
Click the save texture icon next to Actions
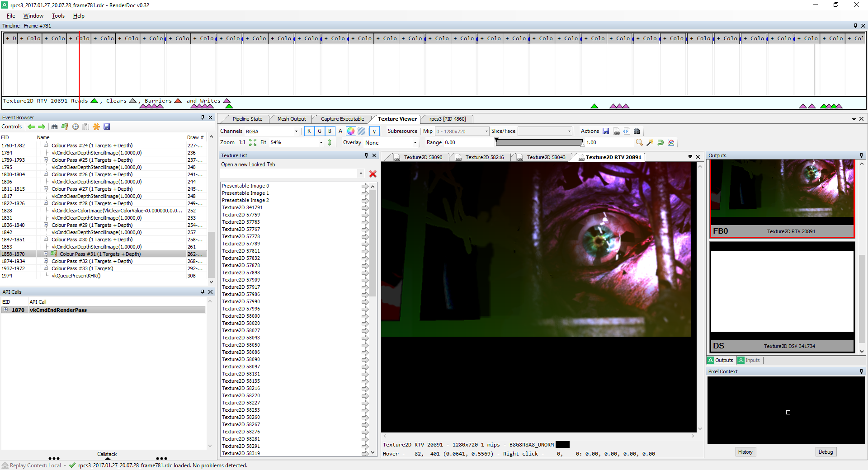click(606, 132)
